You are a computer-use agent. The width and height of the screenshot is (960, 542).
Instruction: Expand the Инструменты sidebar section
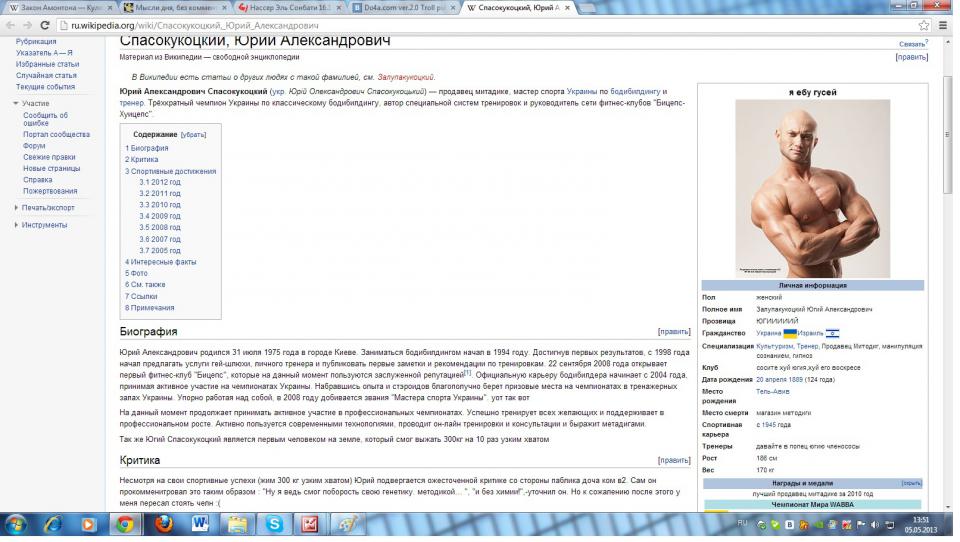(x=44, y=225)
